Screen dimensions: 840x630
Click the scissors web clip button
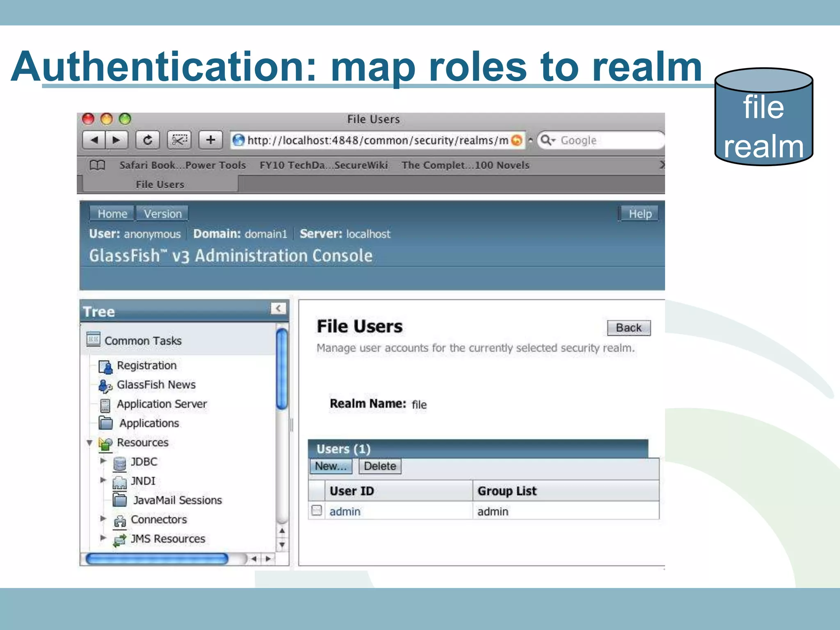pos(179,140)
